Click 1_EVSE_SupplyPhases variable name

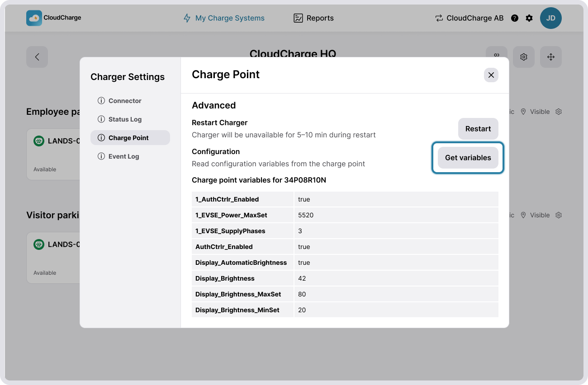[230, 231]
